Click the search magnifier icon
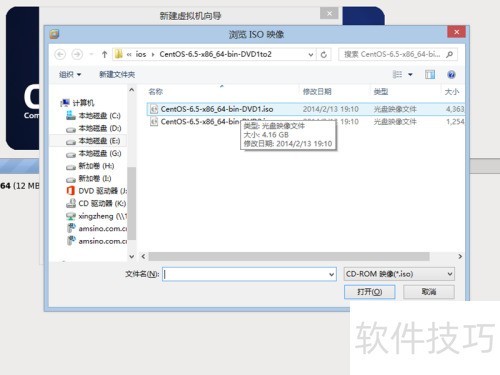Viewport: 500px width, 375px height. [449, 54]
